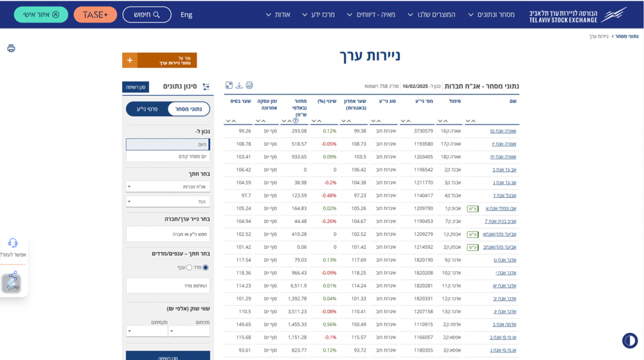Sort מס' ני"ע column with its up arrow
This screenshot has height=360, width=644.
point(408,121)
